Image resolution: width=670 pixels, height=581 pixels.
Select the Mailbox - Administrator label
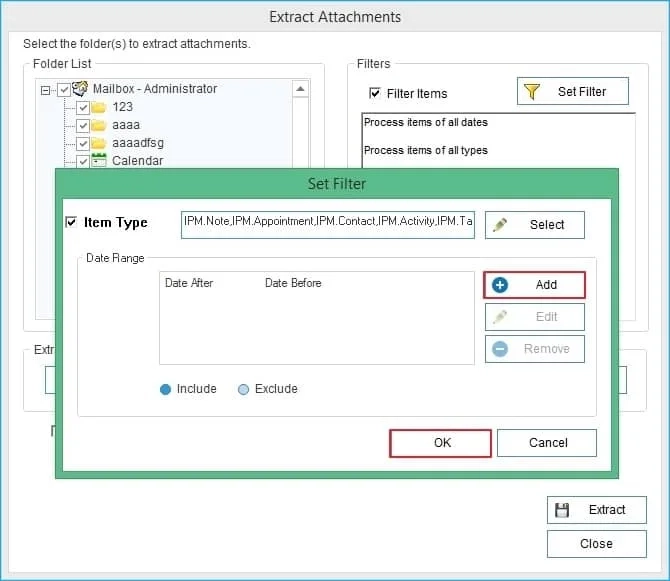(155, 89)
